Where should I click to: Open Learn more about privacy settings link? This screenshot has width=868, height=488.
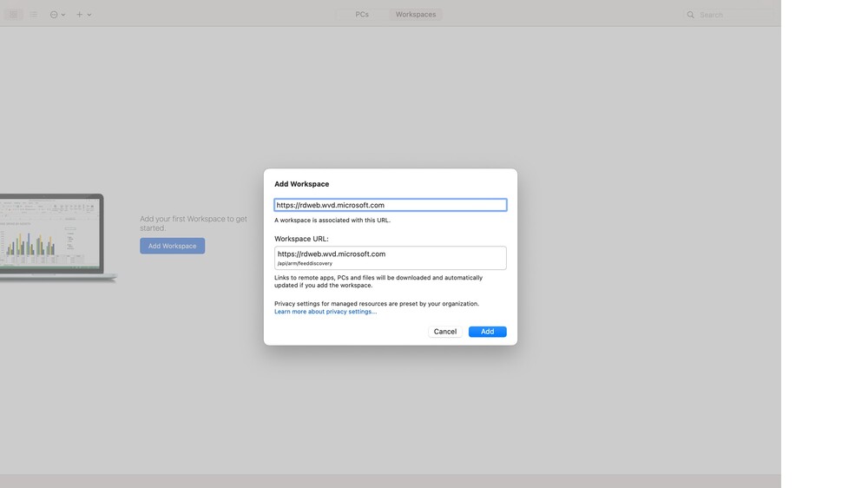[325, 312]
